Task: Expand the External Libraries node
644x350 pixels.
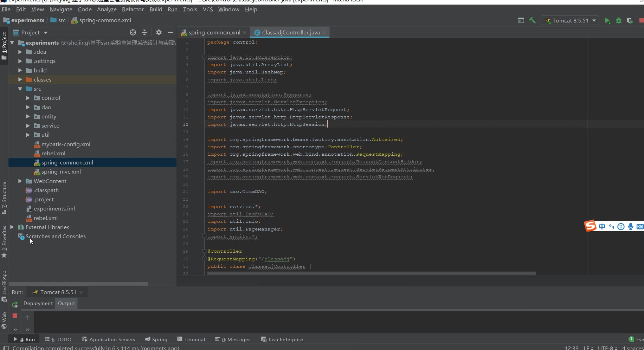Action: point(12,227)
